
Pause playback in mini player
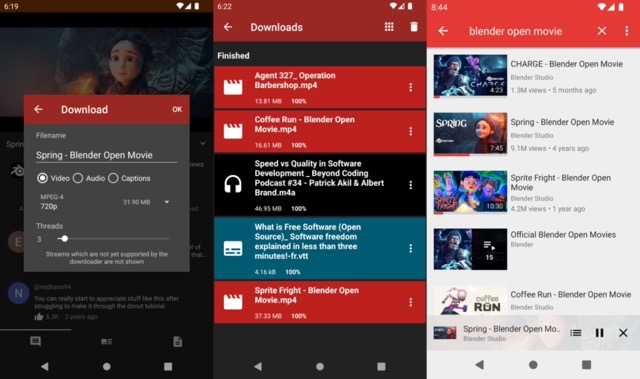[599, 333]
